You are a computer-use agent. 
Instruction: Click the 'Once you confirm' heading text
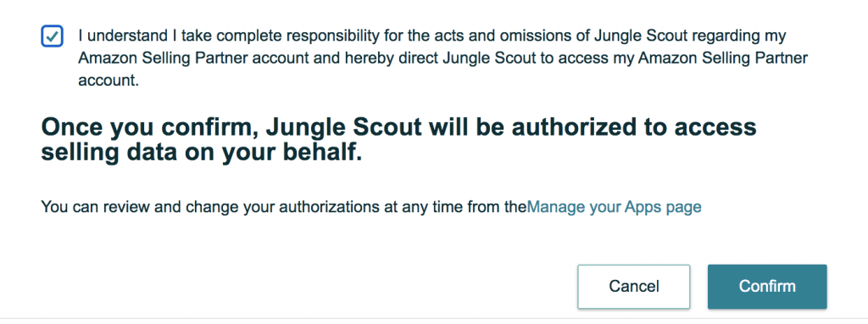coord(398,140)
